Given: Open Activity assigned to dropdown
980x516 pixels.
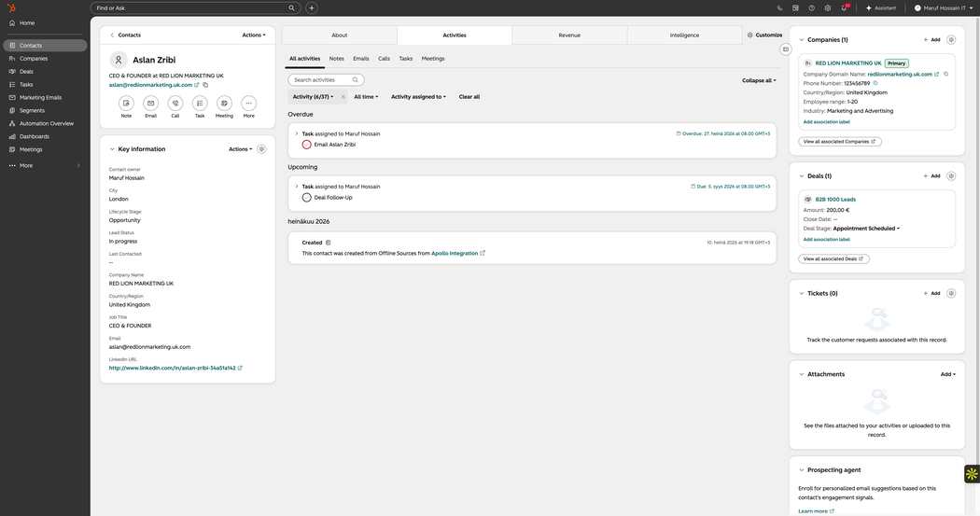Looking at the screenshot, I should [418, 97].
